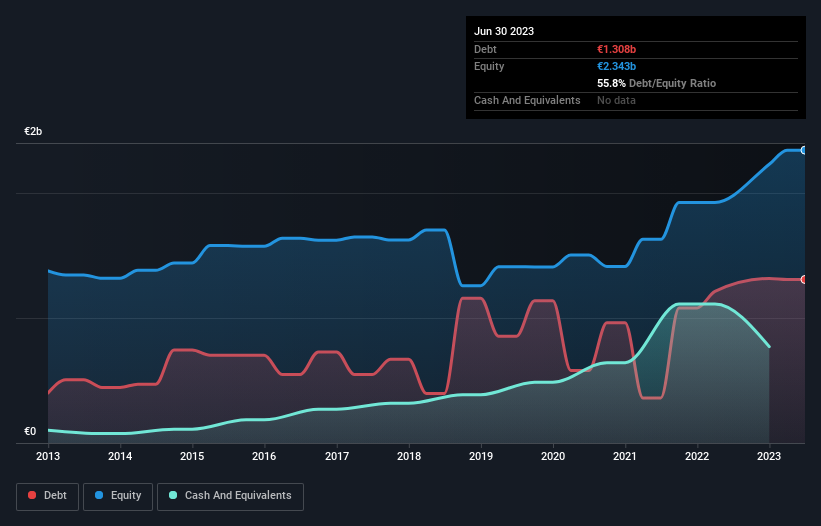821x526 pixels.
Task: Select the red Debt endpoint marker
Action: point(804,279)
